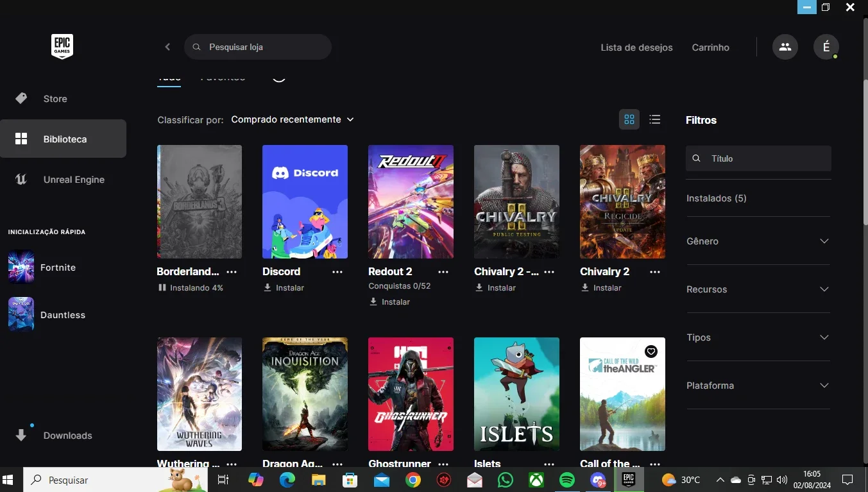Click the Unreal Engine logo icon
This screenshot has height=492, width=868.
click(x=21, y=180)
